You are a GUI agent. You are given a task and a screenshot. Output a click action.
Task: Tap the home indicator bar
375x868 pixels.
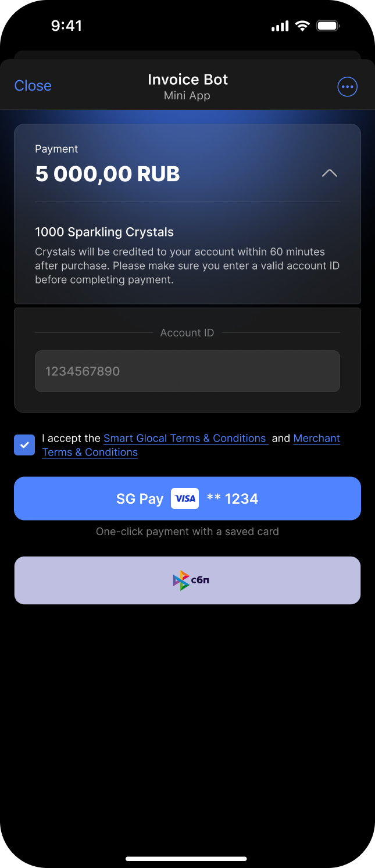187,858
